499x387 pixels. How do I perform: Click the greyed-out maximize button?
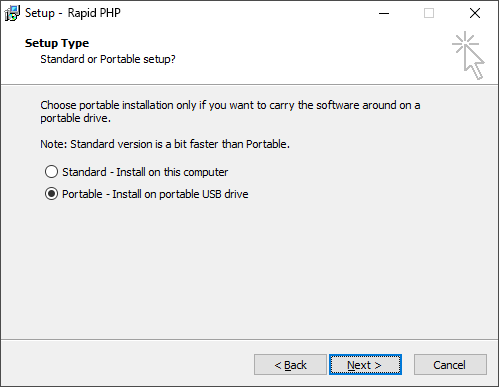point(429,13)
